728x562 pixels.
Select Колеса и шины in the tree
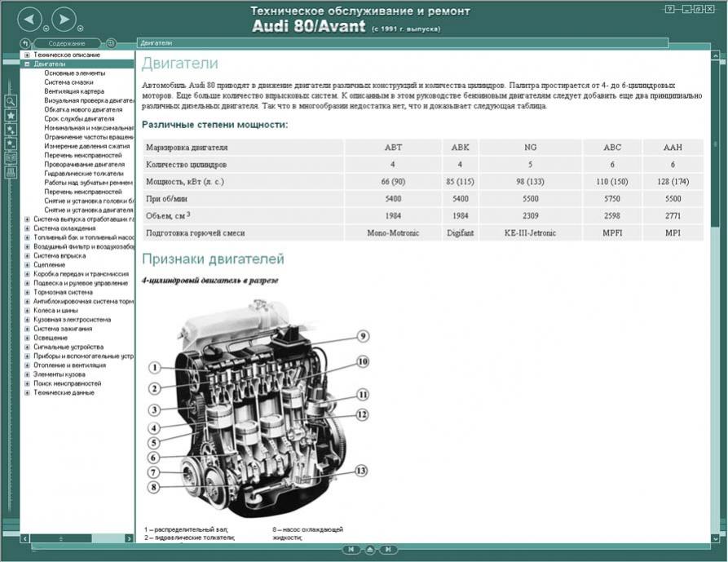(x=55, y=310)
